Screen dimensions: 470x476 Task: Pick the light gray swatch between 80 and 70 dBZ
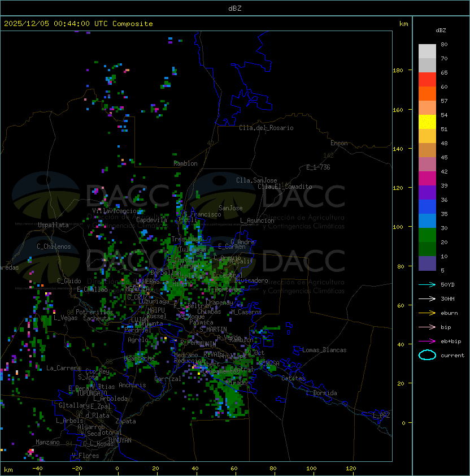coord(427,51)
